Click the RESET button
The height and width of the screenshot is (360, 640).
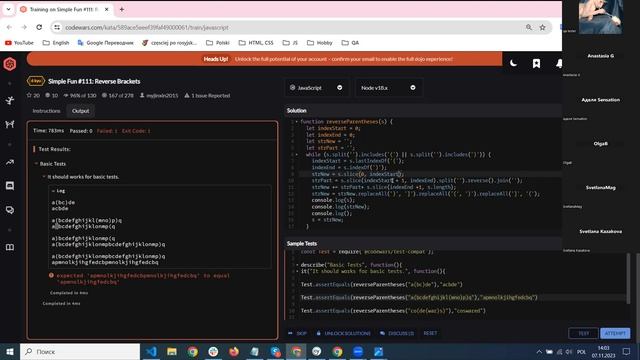(430, 333)
